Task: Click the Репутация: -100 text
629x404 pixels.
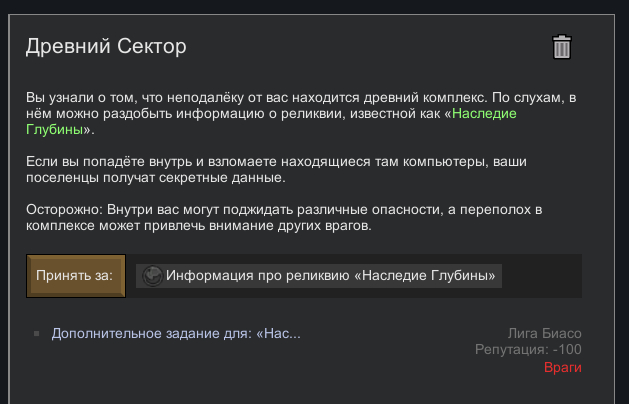Action: pyautogui.click(x=528, y=350)
